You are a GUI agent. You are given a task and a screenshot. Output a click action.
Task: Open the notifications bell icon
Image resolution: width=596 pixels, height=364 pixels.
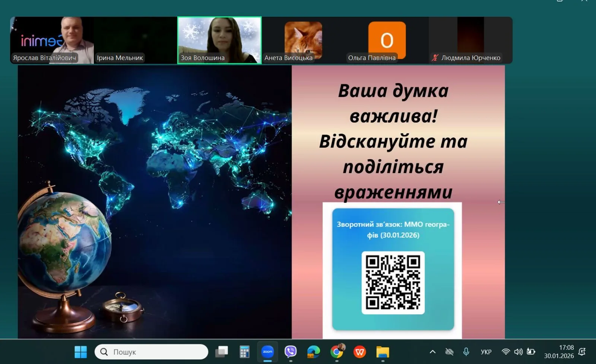(582, 352)
